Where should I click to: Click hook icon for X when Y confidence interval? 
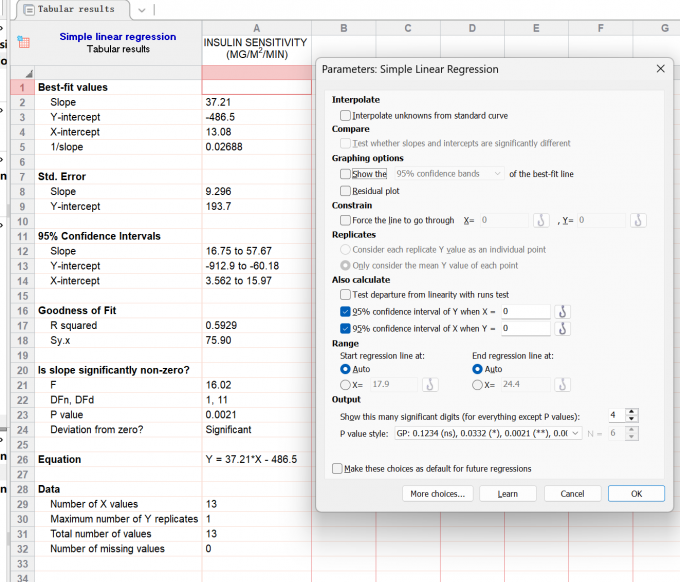click(x=562, y=328)
